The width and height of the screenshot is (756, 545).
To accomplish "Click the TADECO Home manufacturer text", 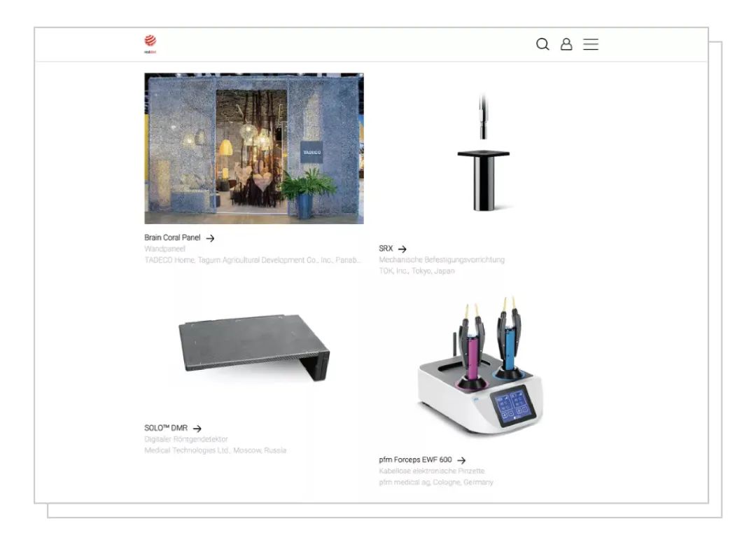I will coord(252,260).
